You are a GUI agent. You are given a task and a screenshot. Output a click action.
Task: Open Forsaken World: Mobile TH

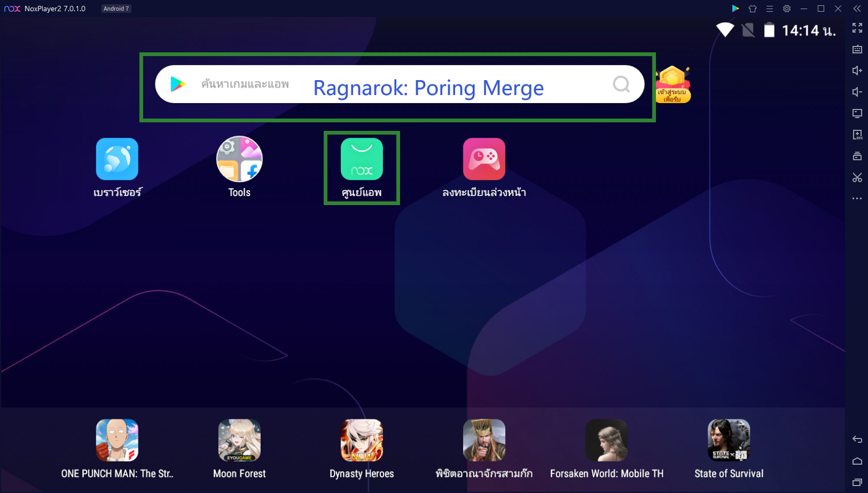606,440
